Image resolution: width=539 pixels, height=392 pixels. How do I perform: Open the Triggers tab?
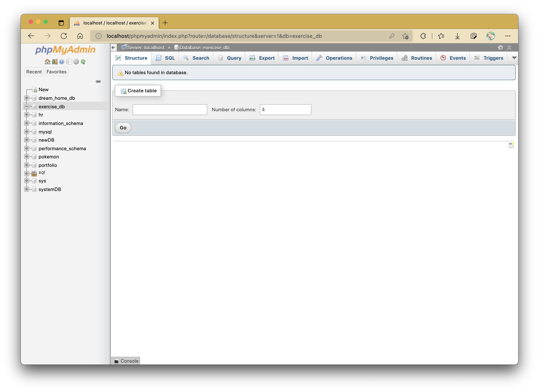pos(488,58)
